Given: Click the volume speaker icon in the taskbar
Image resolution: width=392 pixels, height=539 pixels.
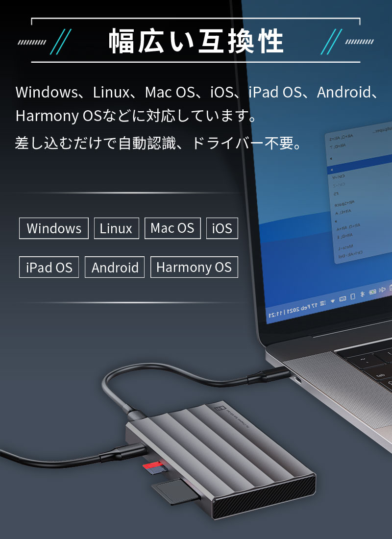Looking at the screenshot, I should (383, 291).
